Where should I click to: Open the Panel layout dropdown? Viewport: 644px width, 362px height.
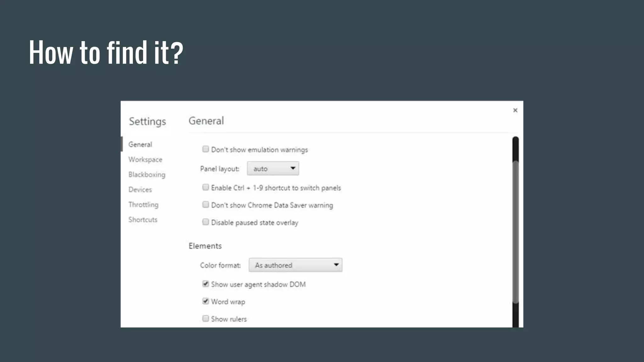point(272,169)
